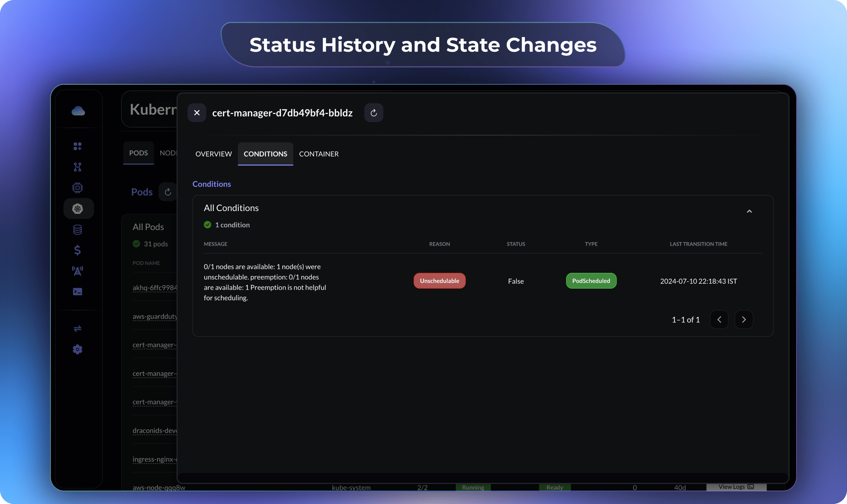Collapse the All Conditions panel
Image resolution: width=847 pixels, height=504 pixels.
(x=750, y=211)
